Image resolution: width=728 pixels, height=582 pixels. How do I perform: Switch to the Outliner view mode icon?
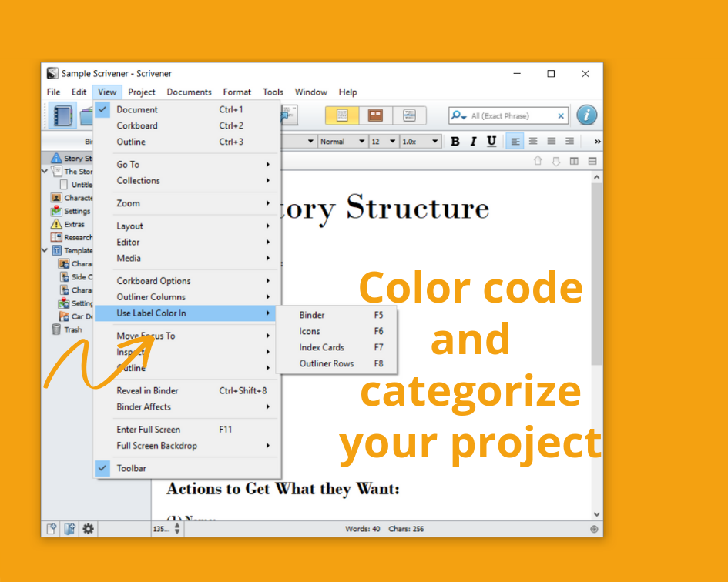tap(409, 115)
